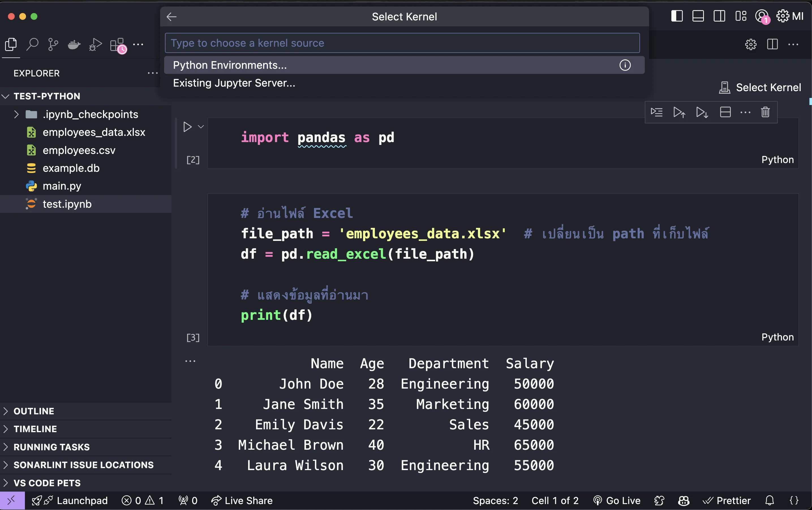Viewport: 812px width, 510px height.
Task: Choose Existing Jupyter Server... option
Action: 404,83
